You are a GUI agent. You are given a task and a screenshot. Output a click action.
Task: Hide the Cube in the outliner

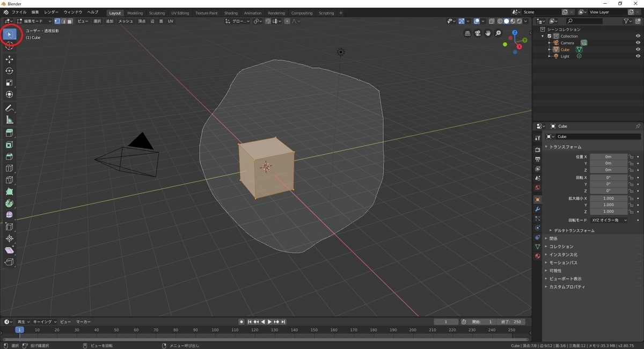coord(638,49)
